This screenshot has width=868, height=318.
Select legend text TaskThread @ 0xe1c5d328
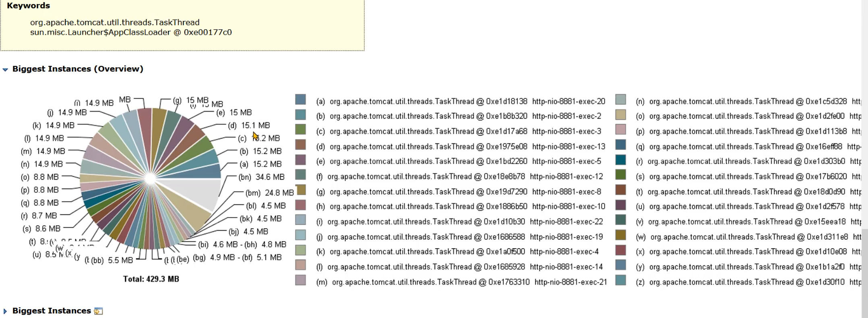point(801,102)
